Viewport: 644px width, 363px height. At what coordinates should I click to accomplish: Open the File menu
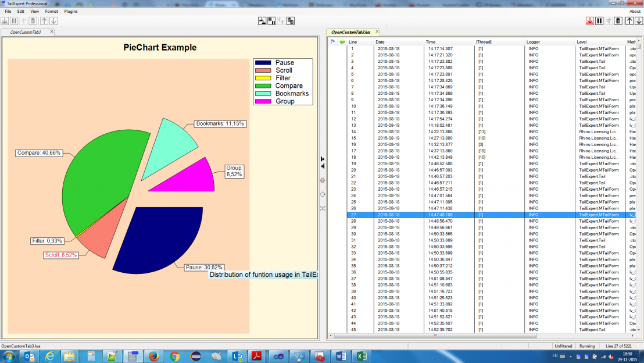(x=8, y=11)
